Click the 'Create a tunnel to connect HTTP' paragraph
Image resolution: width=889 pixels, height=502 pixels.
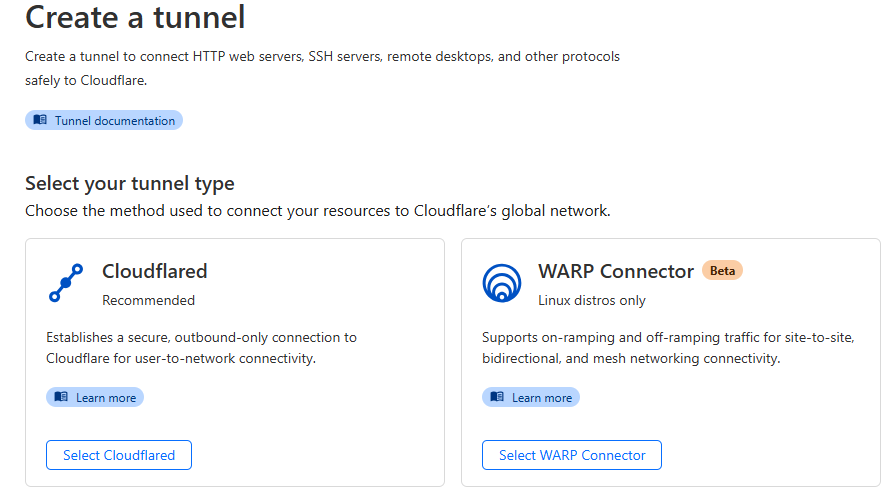(322, 68)
